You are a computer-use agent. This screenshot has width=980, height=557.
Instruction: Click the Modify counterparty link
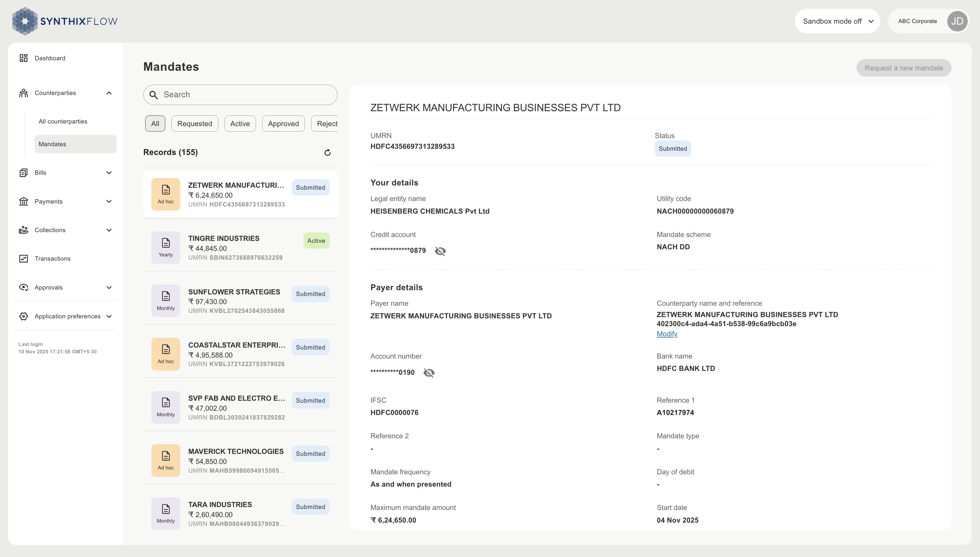[x=667, y=334]
